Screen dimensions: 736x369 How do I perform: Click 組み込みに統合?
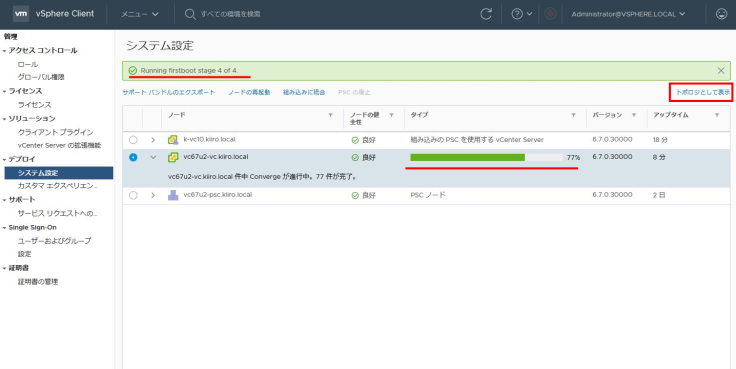(304, 92)
